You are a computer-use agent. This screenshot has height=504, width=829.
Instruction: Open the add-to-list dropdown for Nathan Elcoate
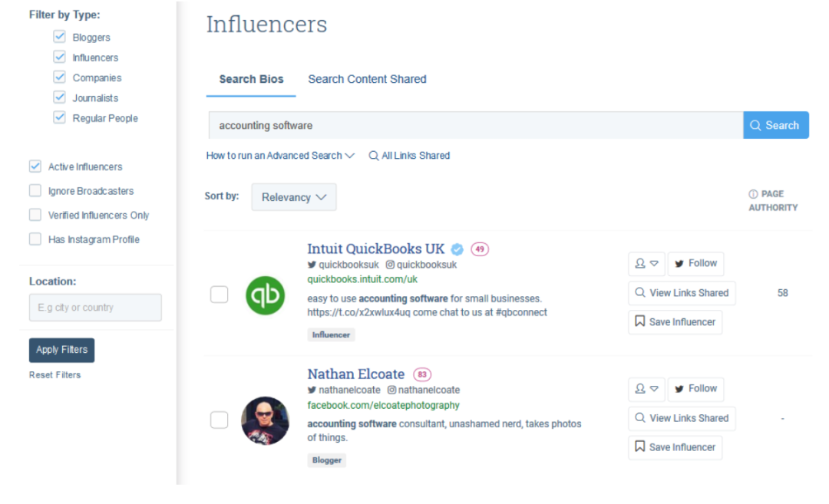click(x=646, y=389)
